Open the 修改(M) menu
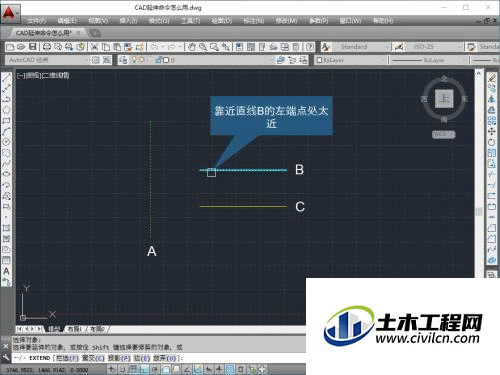This screenshot has height=375, width=500. [x=286, y=21]
